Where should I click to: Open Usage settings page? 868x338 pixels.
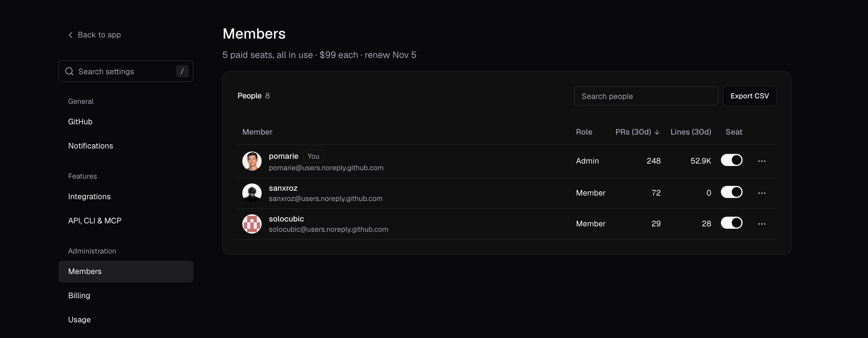click(x=126, y=320)
